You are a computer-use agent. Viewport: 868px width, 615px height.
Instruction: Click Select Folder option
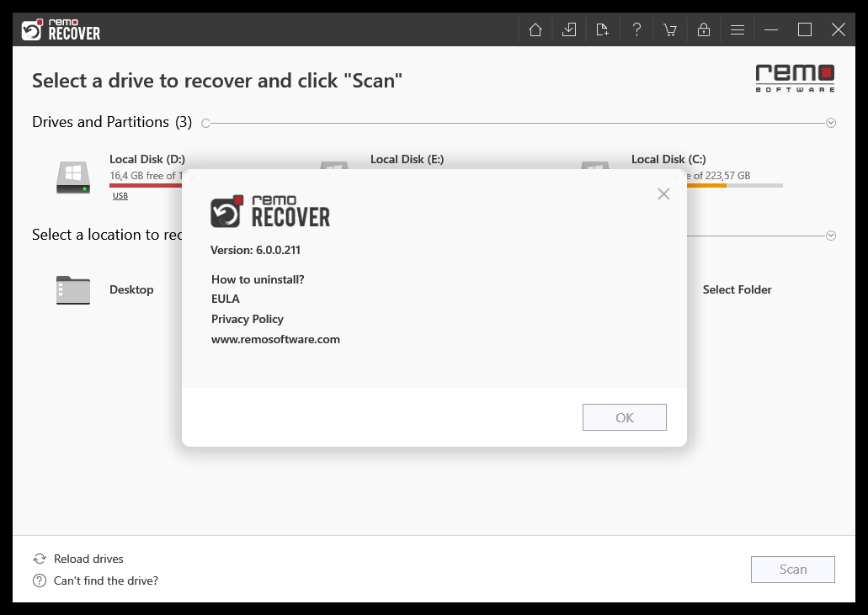tap(737, 289)
